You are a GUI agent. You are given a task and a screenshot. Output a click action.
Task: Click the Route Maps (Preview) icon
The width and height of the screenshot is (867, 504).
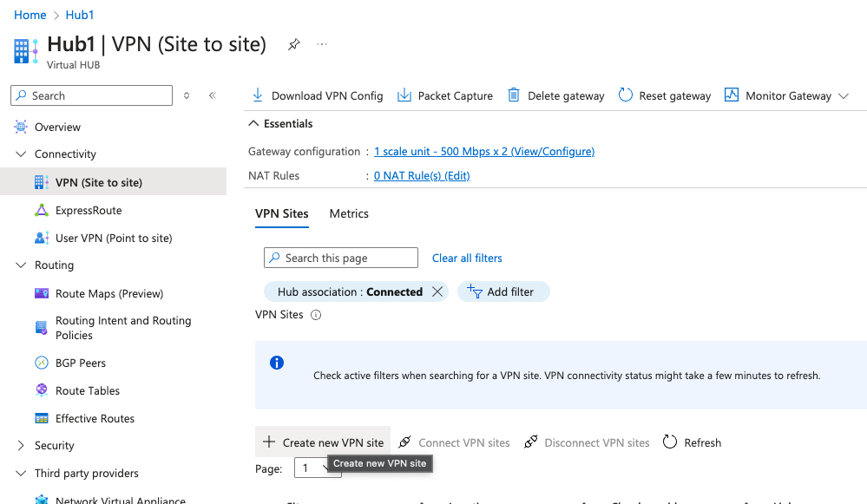42,293
